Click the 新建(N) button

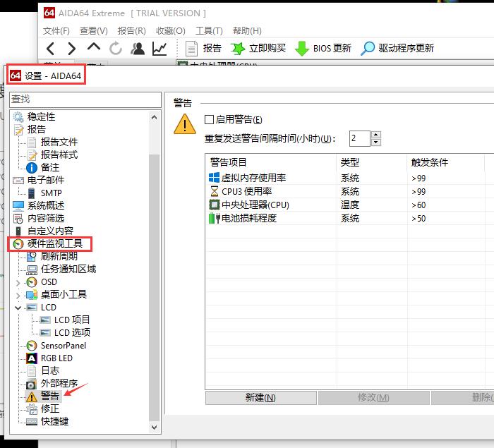pyautogui.click(x=261, y=398)
